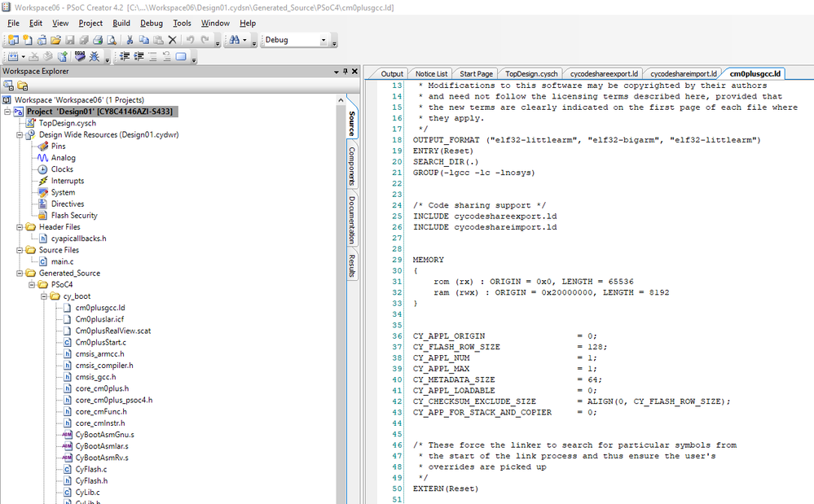The width and height of the screenshot is (814, 504).
Task: Copy selection to clipboard
Action: (x=143, y=39)
